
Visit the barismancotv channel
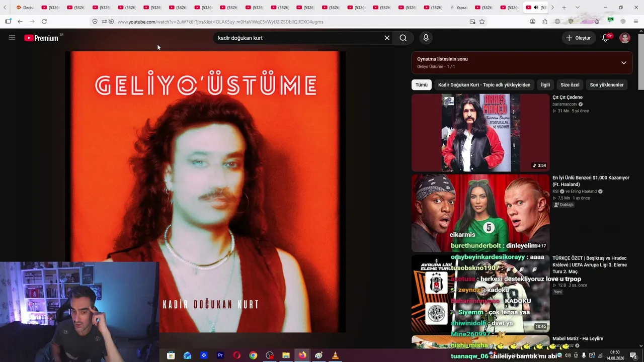565,104
